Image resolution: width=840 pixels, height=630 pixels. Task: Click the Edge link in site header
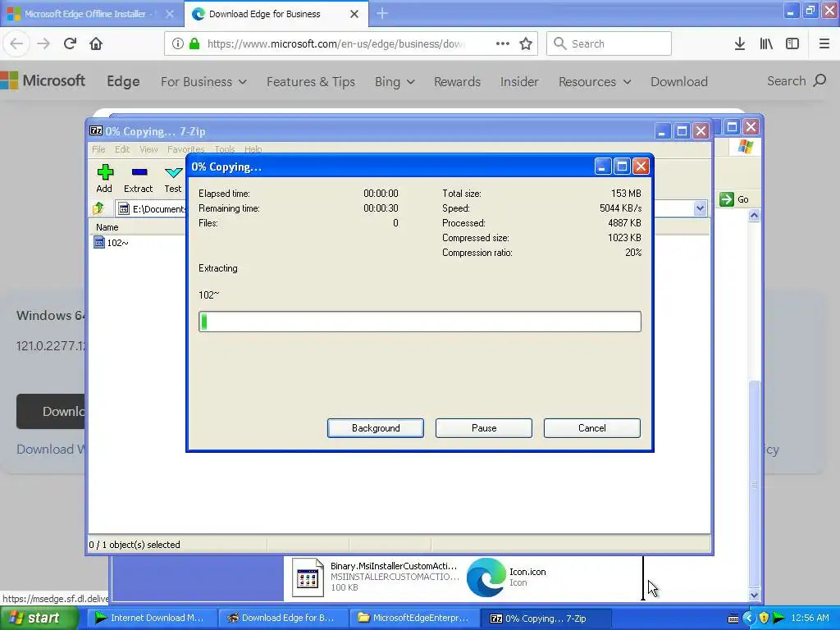point(123,81)
